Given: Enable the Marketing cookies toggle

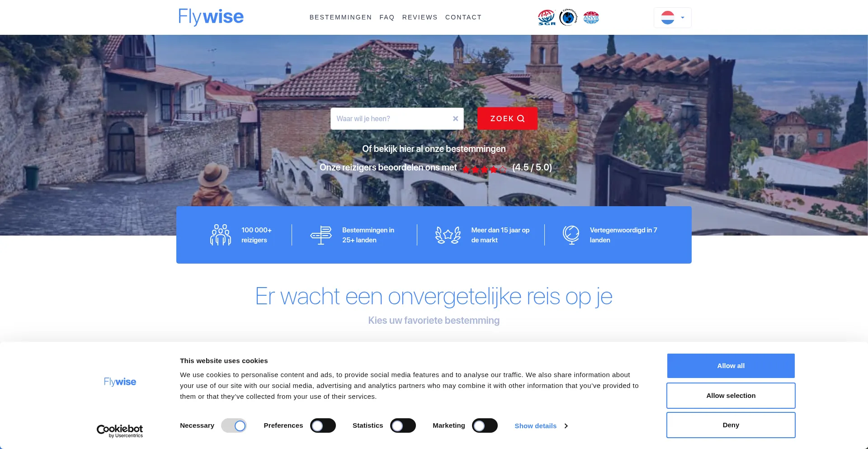Looking at the screenshot, I should tap(485, 425).
